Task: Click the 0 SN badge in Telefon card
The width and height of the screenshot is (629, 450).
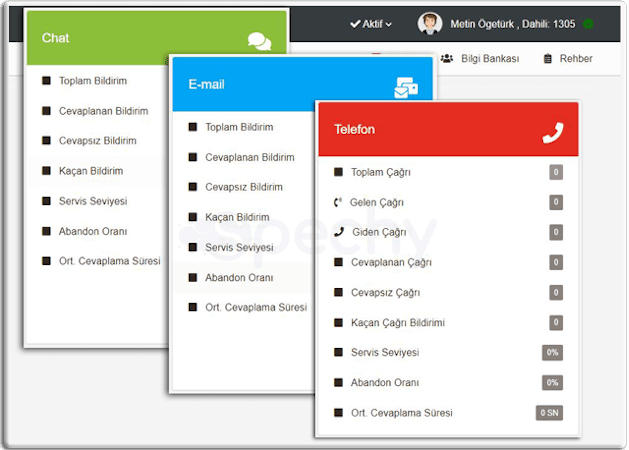Action: point(549,413)
